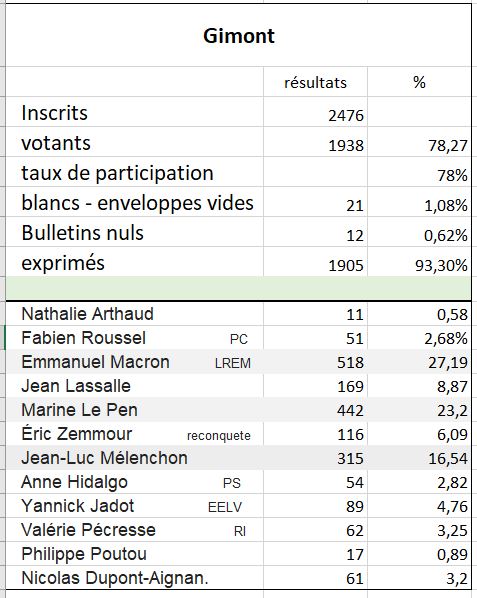The width and height of the screenshot is (477, 598).
Task: Click the votants count 1938
Action: point(346,145)
